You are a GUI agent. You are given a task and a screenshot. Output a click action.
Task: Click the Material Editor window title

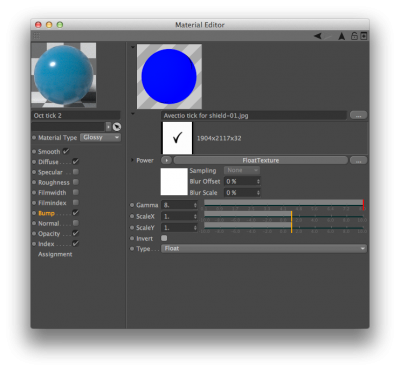click(x=200, y=25)
